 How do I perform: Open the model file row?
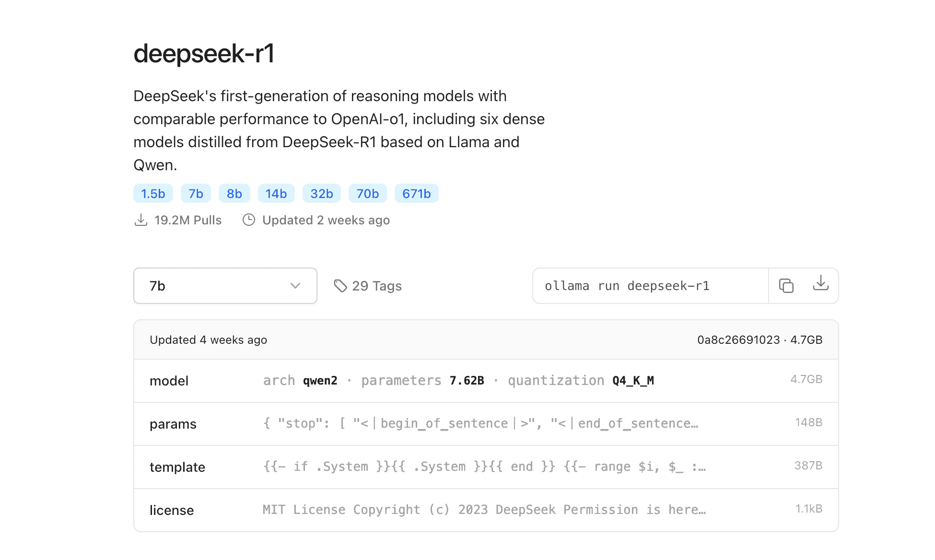486,381
